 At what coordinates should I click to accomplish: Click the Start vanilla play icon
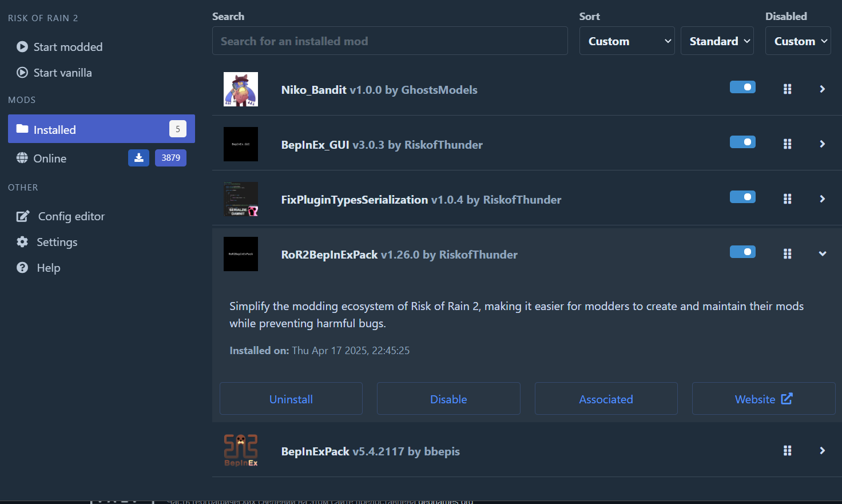(22, 73)
